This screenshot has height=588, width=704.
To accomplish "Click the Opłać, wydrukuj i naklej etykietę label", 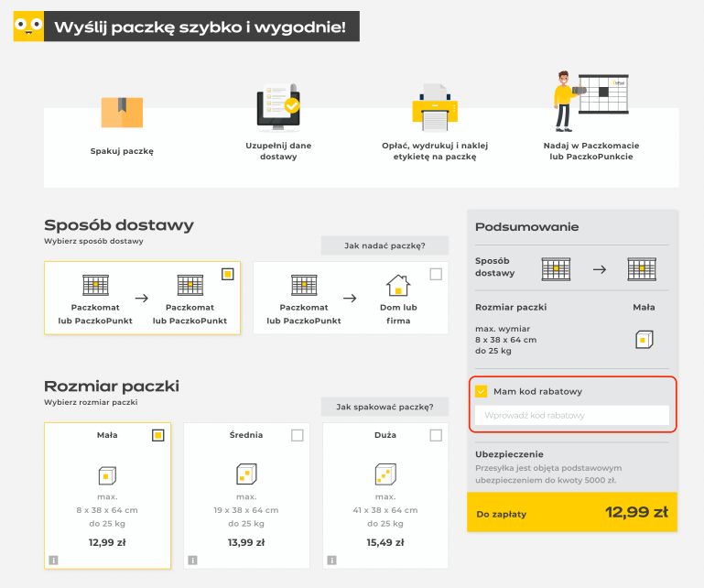I will point(435,151).
